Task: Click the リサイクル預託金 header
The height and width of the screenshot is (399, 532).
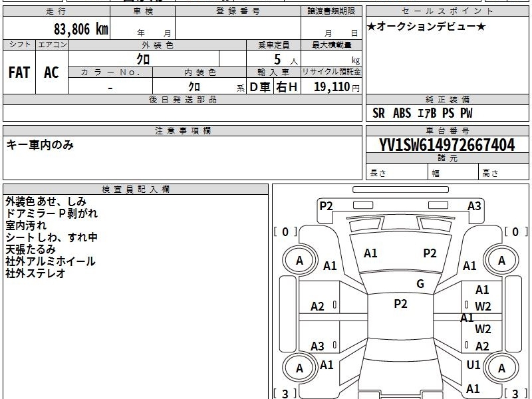Action: pyautogui.click(x=331, y=72)
